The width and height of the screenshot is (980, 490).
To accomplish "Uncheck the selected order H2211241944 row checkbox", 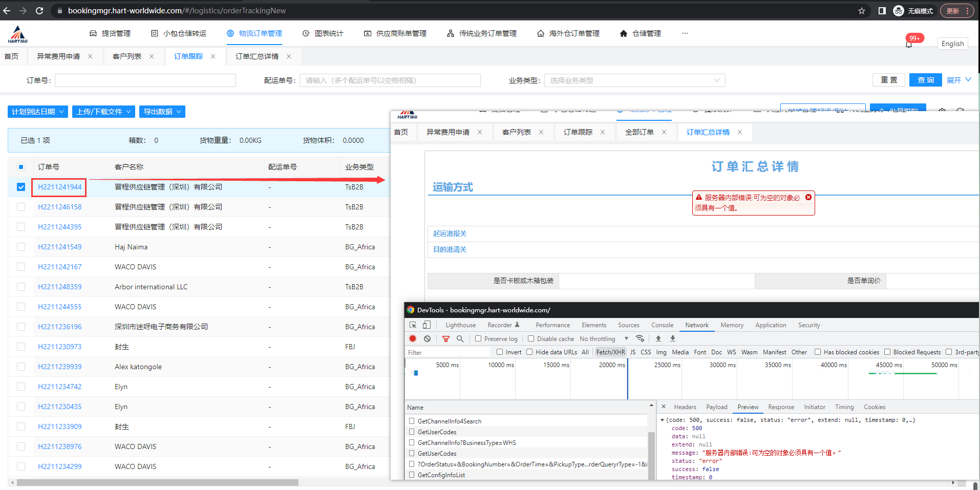I will tap(21, 187).
